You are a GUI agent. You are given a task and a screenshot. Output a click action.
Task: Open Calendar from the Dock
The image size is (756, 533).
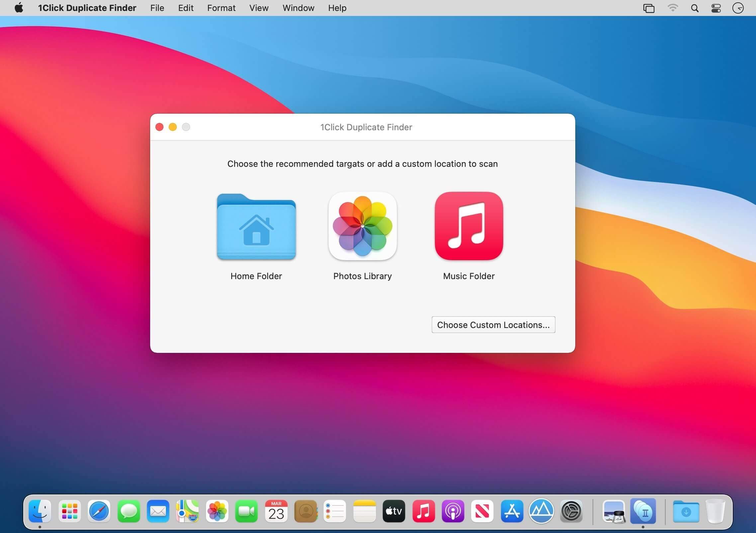coord(276,511)
